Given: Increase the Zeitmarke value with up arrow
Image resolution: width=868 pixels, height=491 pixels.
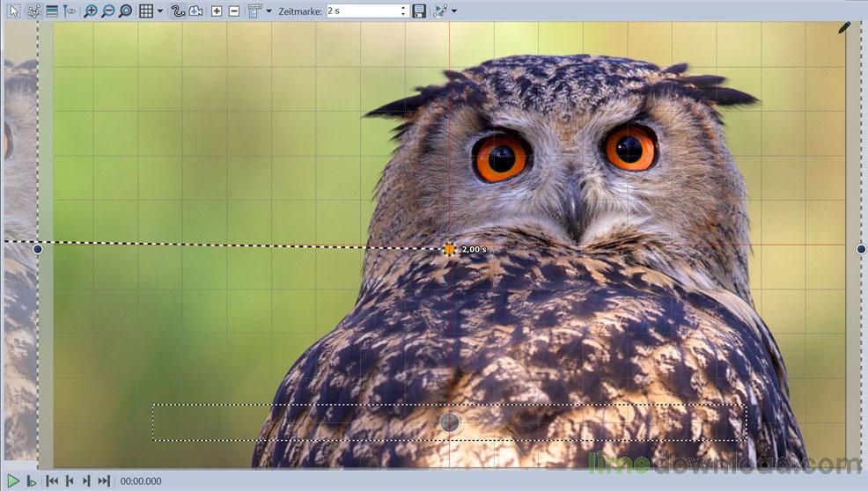Looking at the screenshot, I should [x=403, y=8].
